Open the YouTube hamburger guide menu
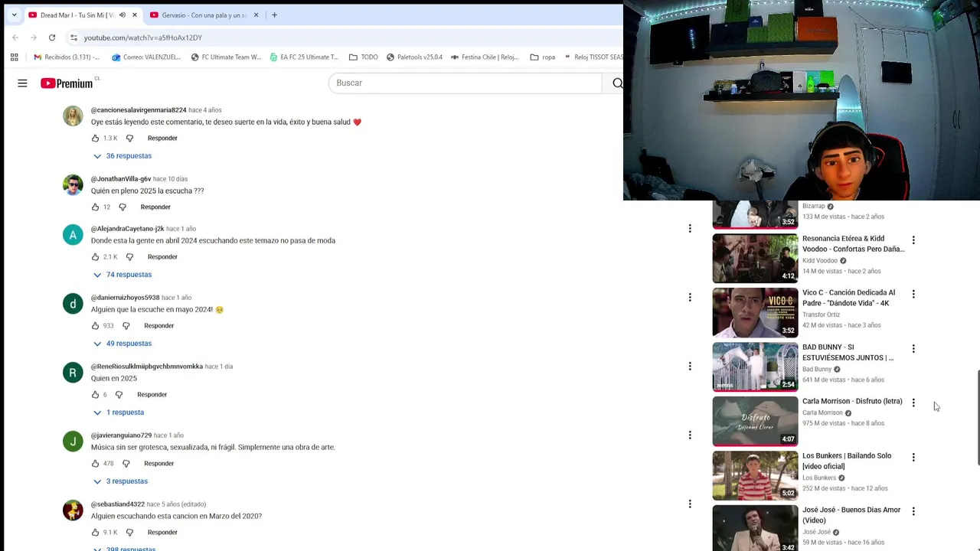This screenshot has height=551, width=980. [22, 83]
